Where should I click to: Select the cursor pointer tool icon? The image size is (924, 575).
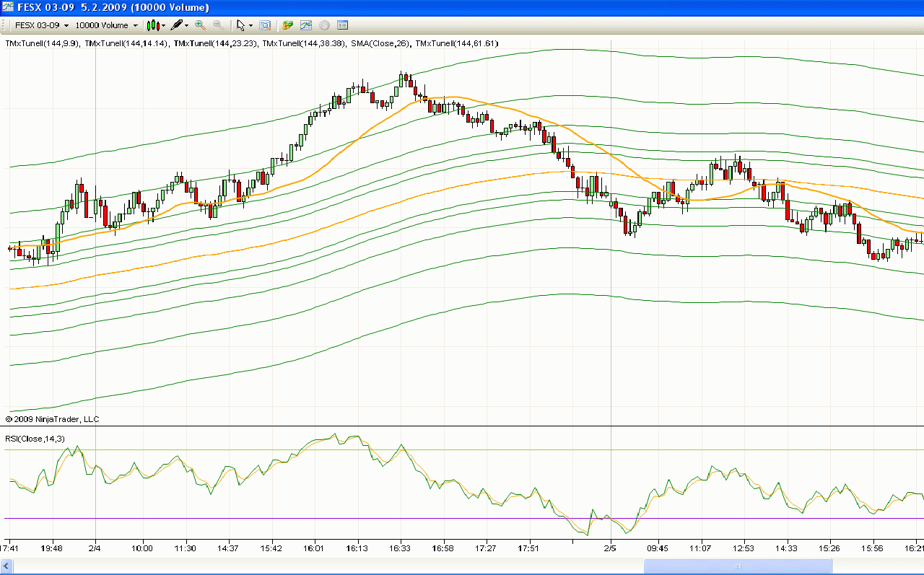(x=240, y=25)
